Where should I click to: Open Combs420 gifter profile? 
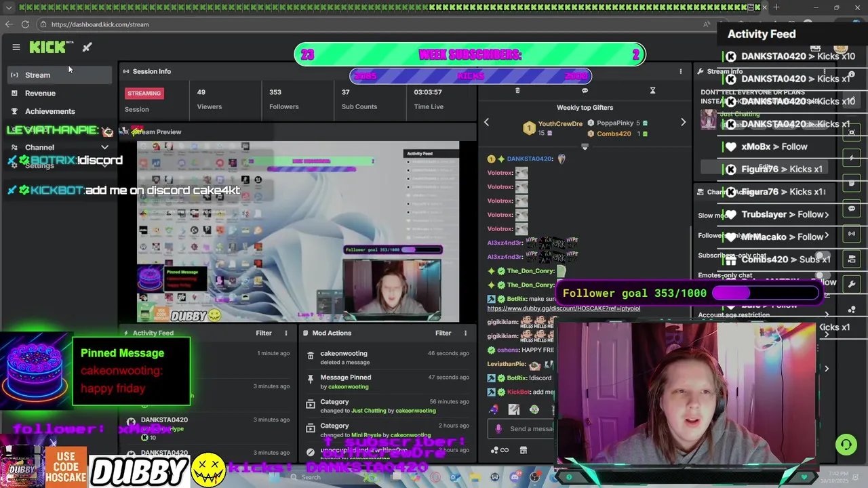coord(614,134)
